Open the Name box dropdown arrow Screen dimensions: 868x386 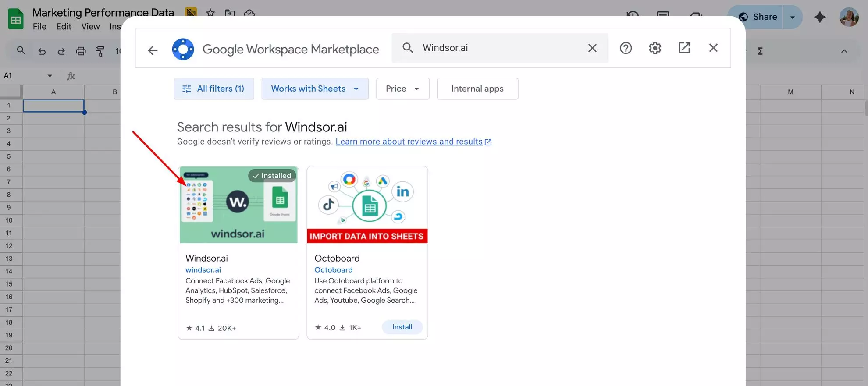[x=50, y=76]
